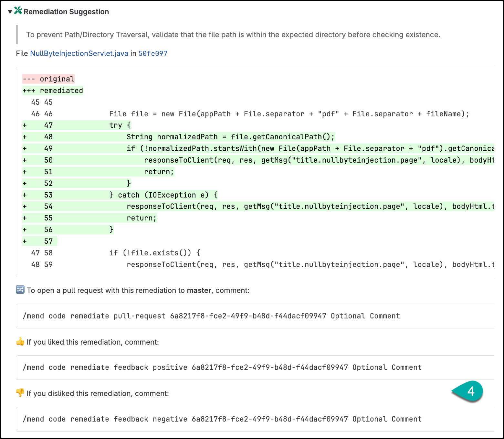Click the wrench-and-screwdriver remediation icon
504x439 pixels.
pyautogui.click(x=18, y=11)
